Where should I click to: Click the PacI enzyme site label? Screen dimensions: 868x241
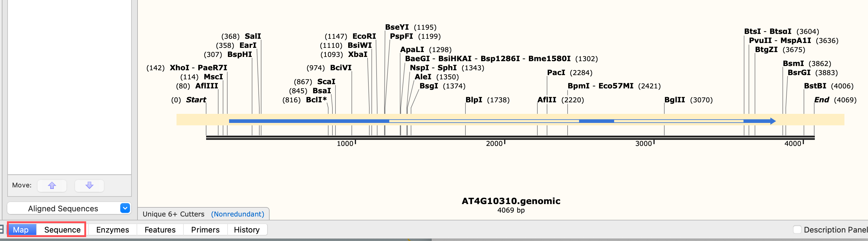[x=556, y=73]
